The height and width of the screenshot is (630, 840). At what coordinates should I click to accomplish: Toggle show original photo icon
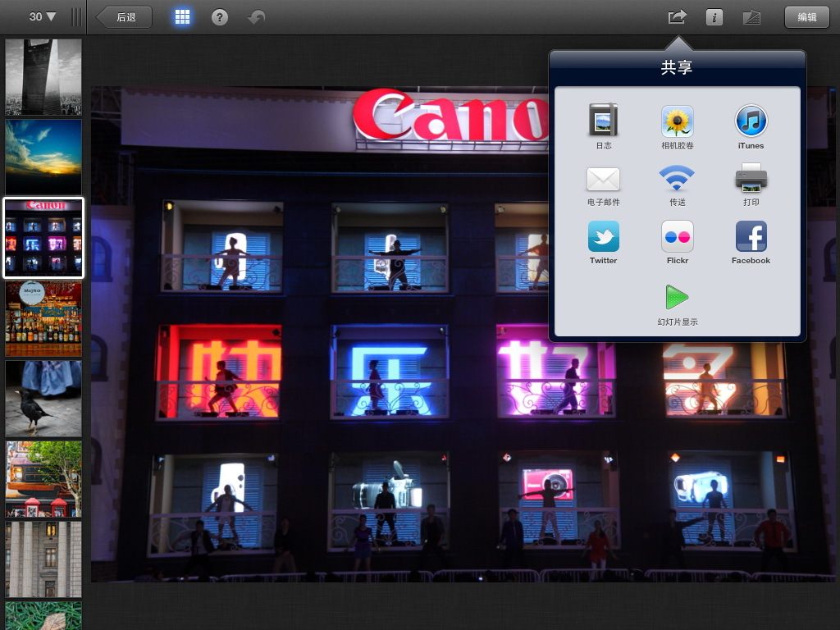pyautogui.click(x=751, y=17)
